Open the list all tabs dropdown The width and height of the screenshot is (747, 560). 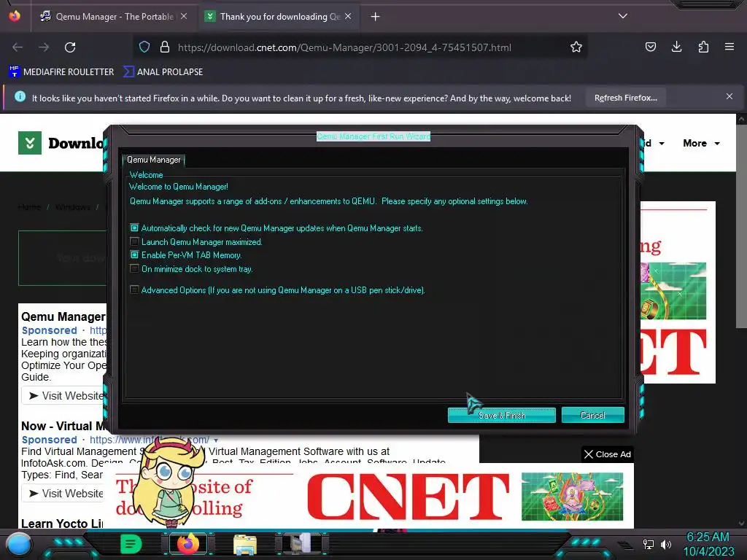[x=623, y=16]
